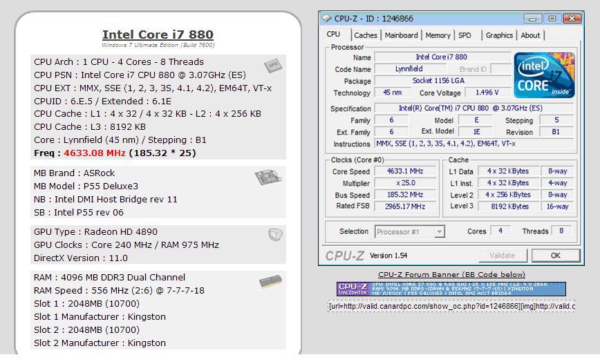Screen dimensions: 600x364
Task: Click the motherboard icon beside MB Brand
Action: click(x=268, y=177)
